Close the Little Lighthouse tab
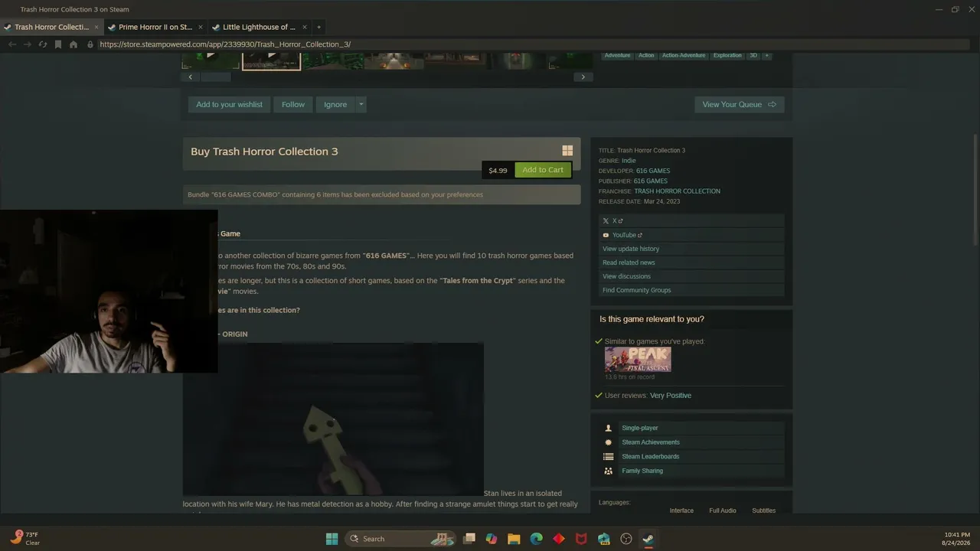This screenshot has height=551, width=980. (x=305, y=27)
